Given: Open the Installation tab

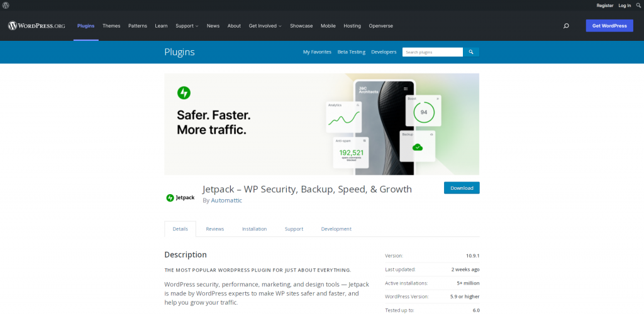Looking at the screenshot, I should pyautogui.click(x=254, y=229).
